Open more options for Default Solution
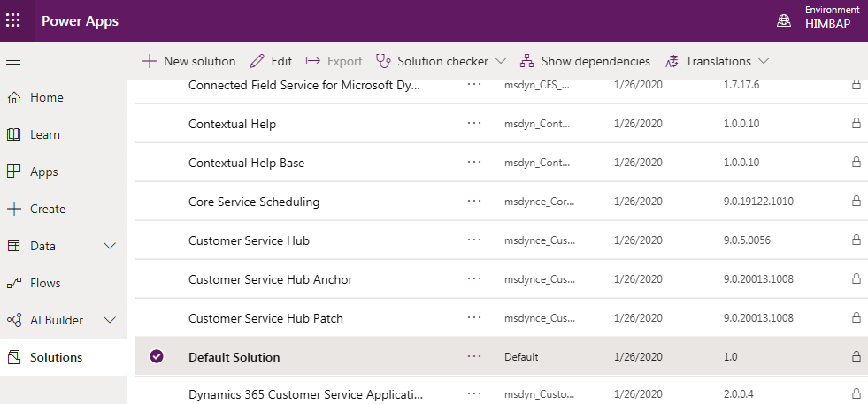The height and width of the screenshot is (404, 868). point(474,356)
